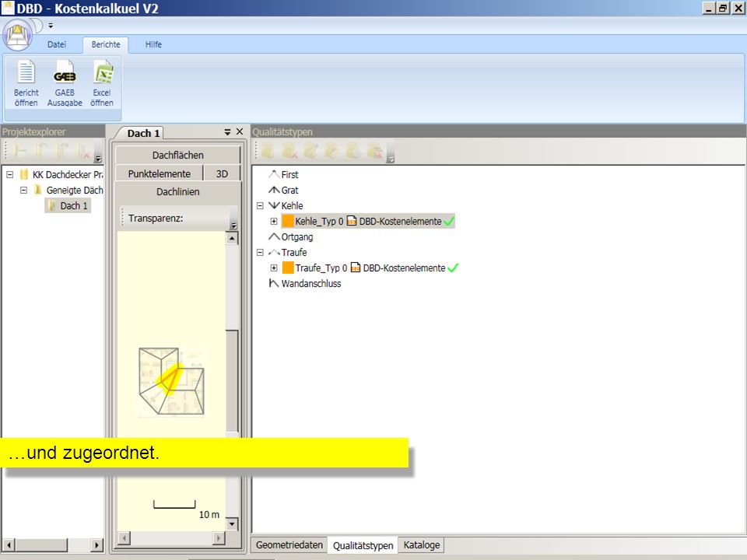The width and height of the screenshot is (747, 560).
Task: Open the Datei ribbon tab
Action: tap(57, 44)
